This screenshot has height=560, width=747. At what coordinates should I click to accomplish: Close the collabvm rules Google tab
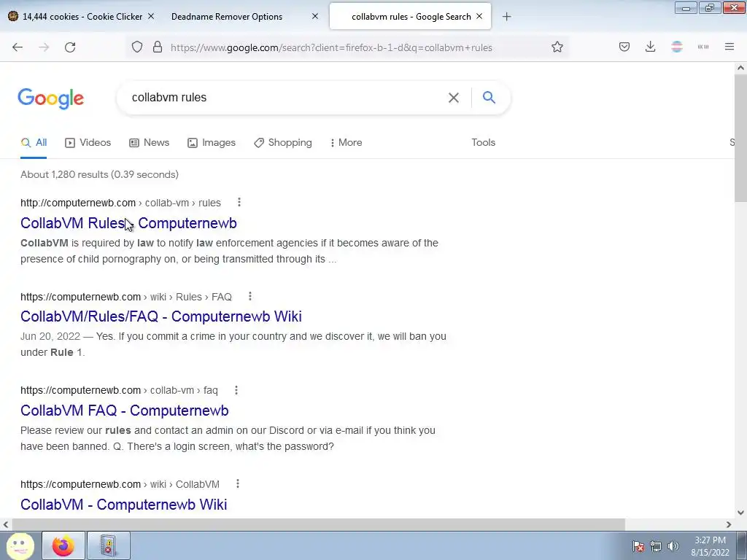coord(480,17)
